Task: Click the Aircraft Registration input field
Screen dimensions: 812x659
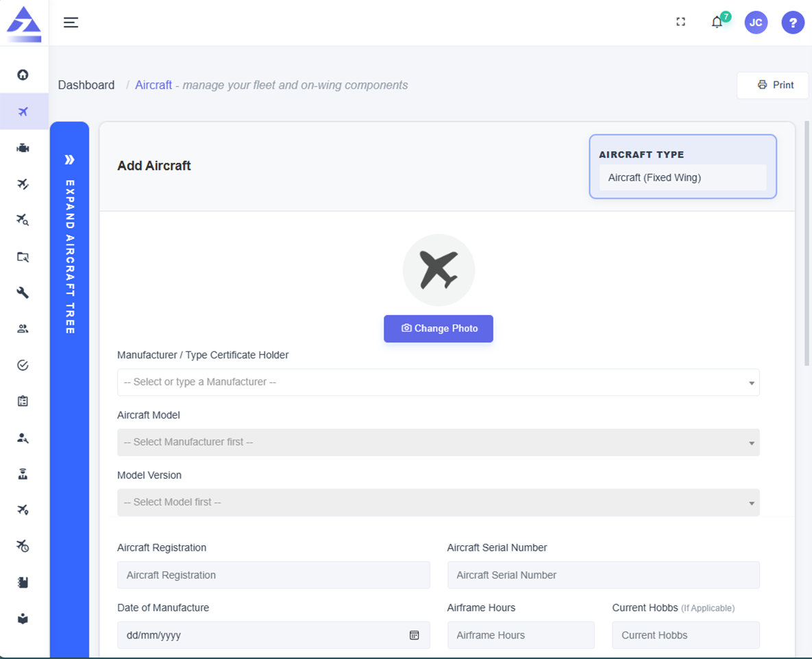Action: pos(273,575)
